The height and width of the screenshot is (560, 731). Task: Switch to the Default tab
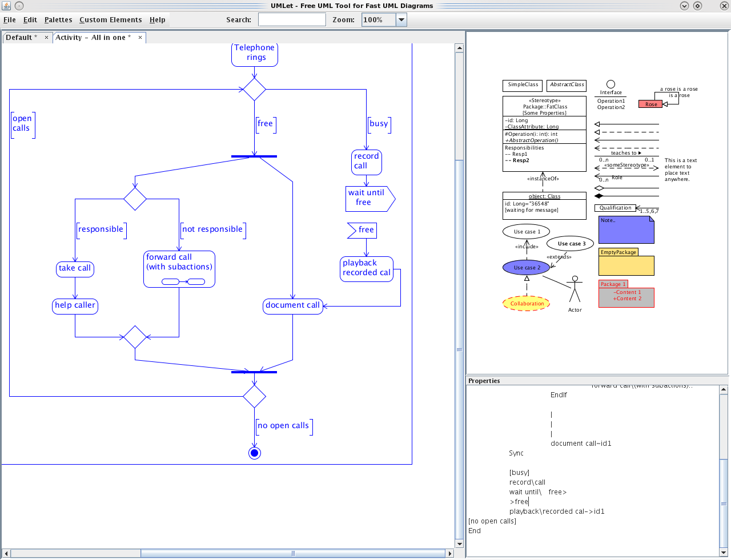click(x=22, y=37)
